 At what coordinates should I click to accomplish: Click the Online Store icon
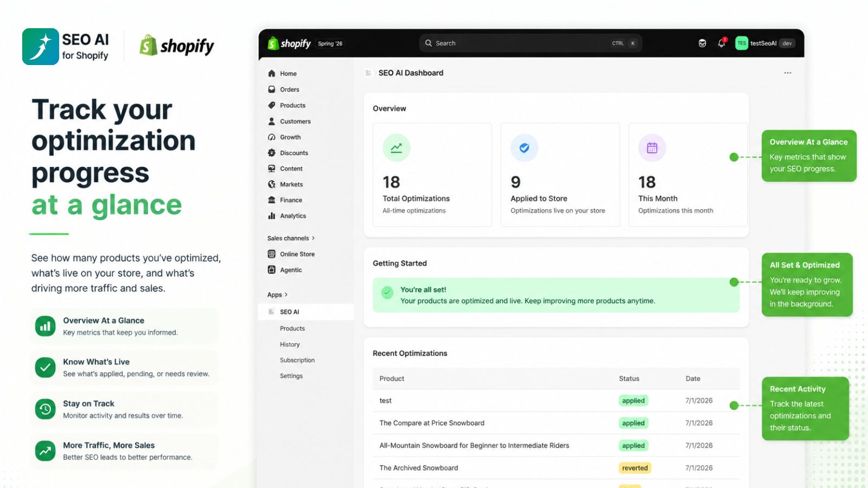pyautogui.click(x=272, y=254)
